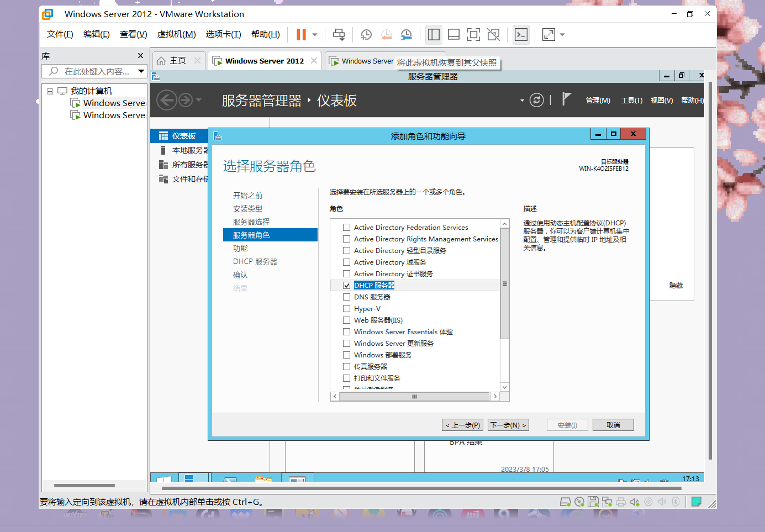Expand the stretch display options arrow

point(562,34)
